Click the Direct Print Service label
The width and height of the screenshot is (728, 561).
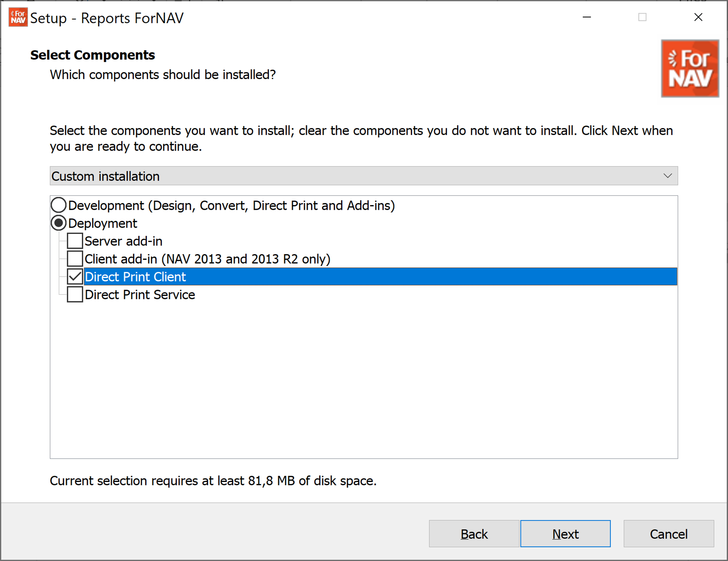[140, 295]
